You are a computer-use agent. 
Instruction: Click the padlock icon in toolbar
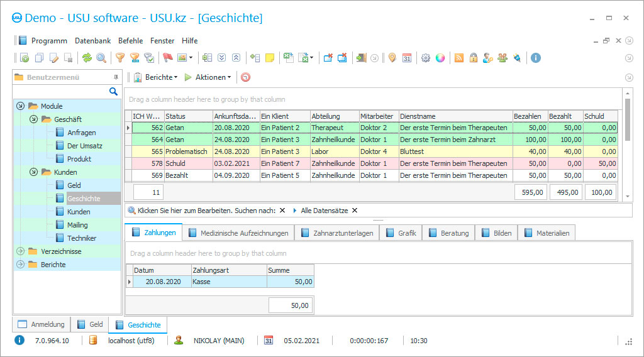point(473,58)
